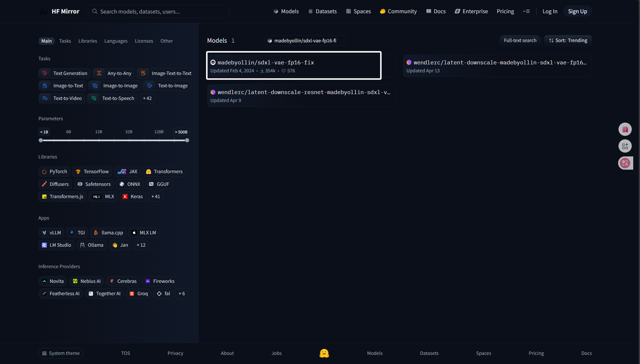The width and height of the screenshot is (640, 364).
Task: Select the MLX LM app filter
Action: [x=144, y=233]
